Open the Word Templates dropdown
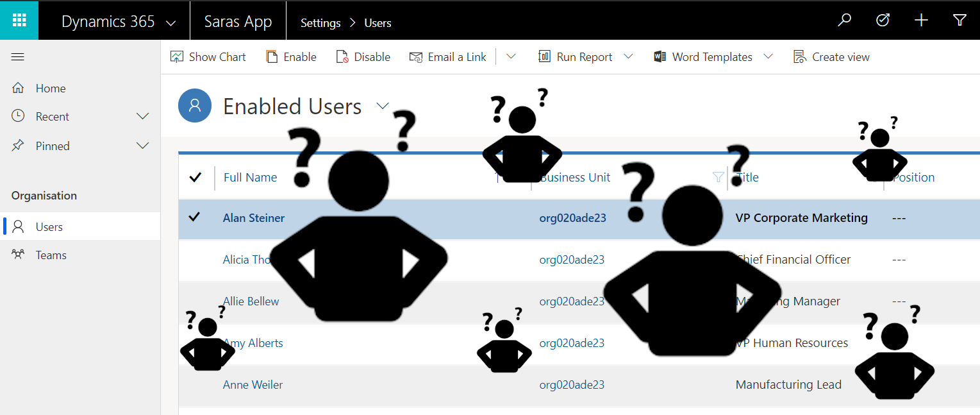 tap(768, 57)
